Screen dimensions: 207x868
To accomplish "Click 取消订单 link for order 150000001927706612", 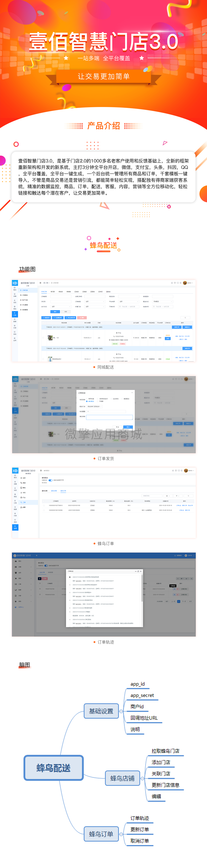I will [x=191, y=505].
